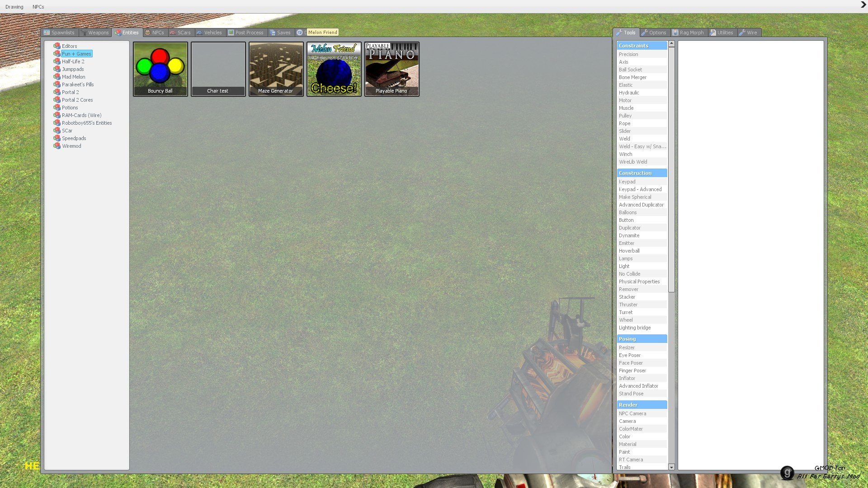The image size is (868, 488).
Task: Select the Face Poser tool
Action: 642,363
